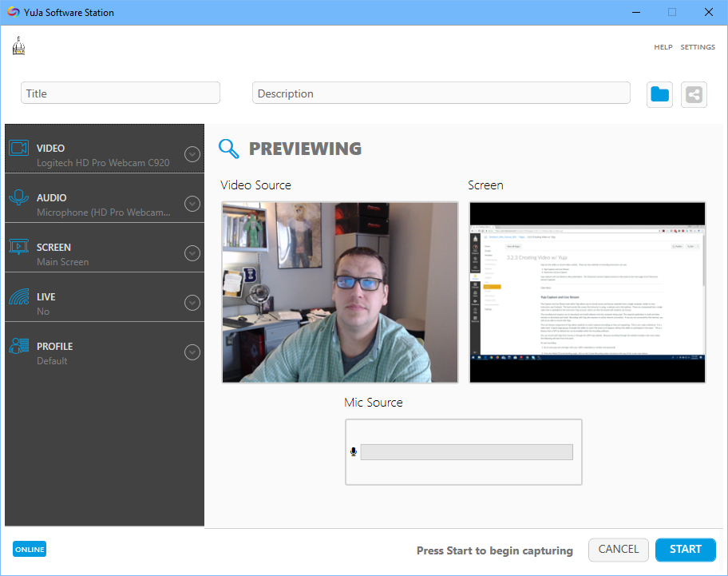The height and width of the screenshot is (576, 728).
Task: Click the CANCEL button
Action: tap(619, 550)
